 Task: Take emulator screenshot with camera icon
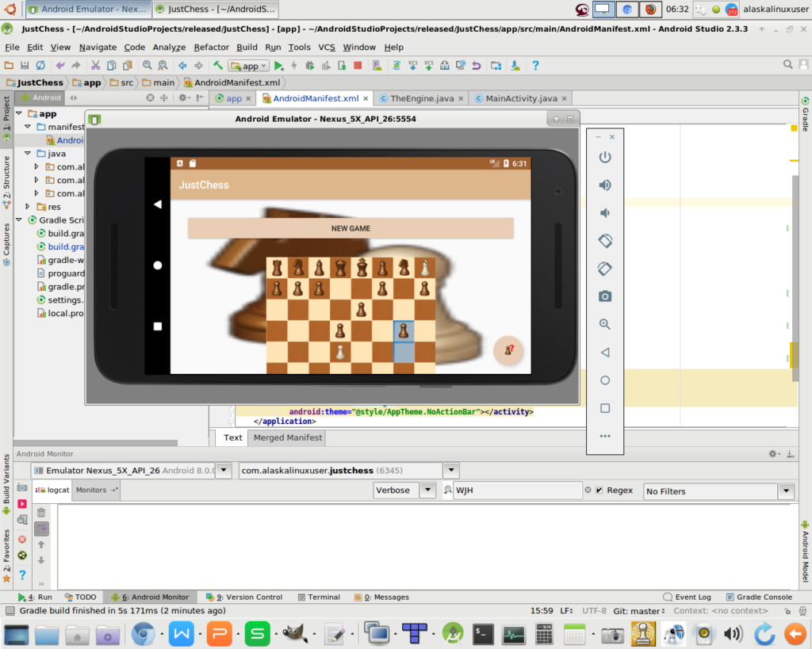[605, 296]
